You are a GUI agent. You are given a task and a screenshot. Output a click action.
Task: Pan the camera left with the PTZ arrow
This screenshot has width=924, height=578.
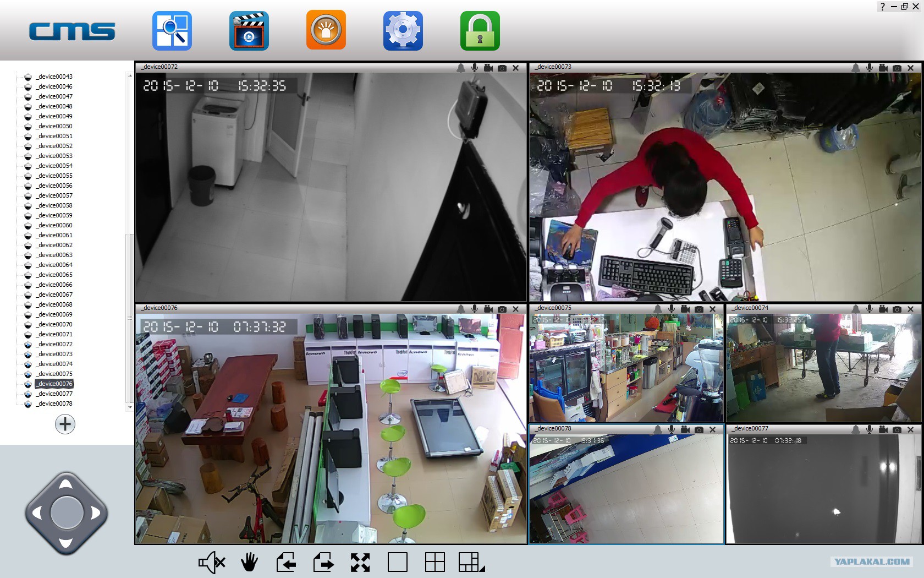(x=37, y=513)
